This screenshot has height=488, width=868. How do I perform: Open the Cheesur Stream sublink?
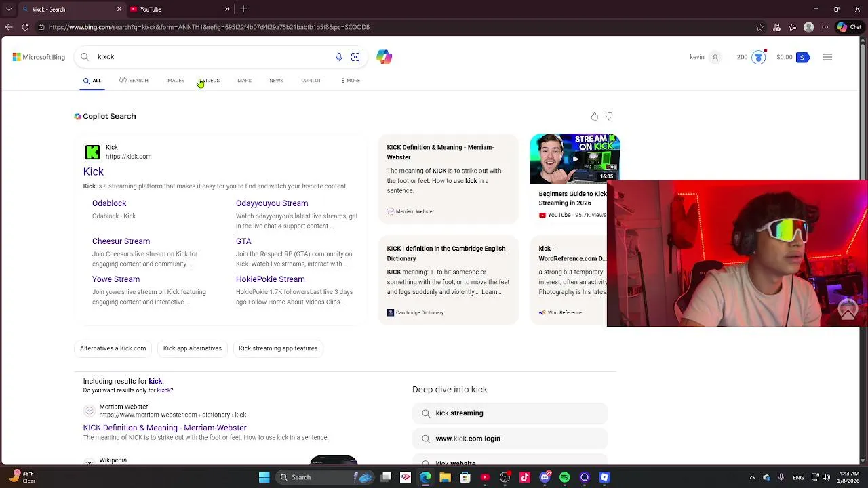click(x=121, y=241)
